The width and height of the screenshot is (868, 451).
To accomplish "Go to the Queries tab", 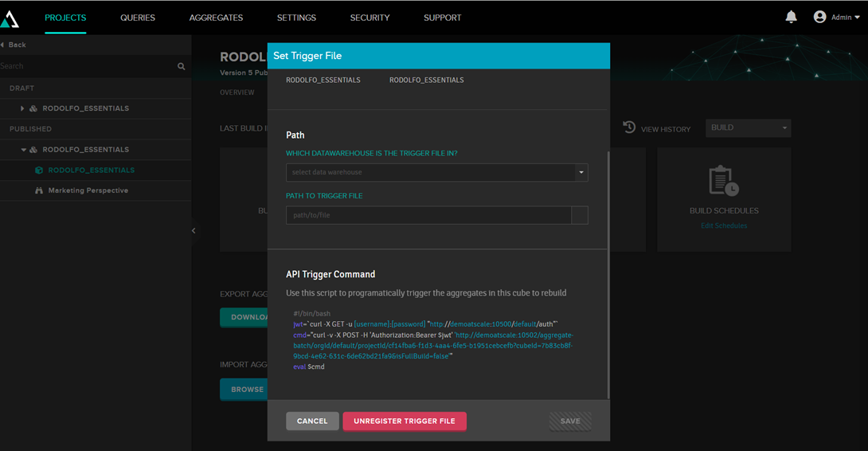I will pos(138,18).
